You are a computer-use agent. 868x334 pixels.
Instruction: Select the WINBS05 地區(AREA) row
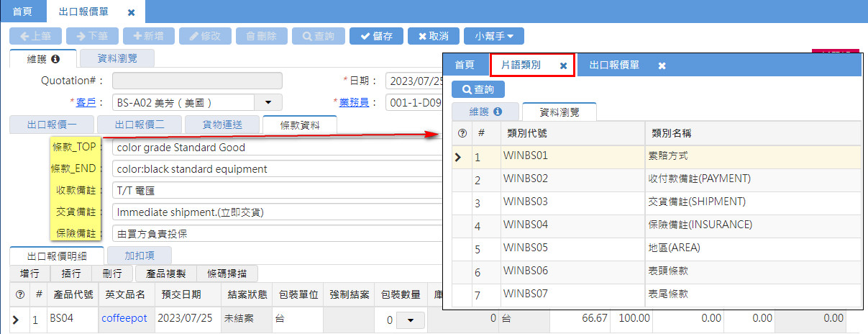pos(656,248)
